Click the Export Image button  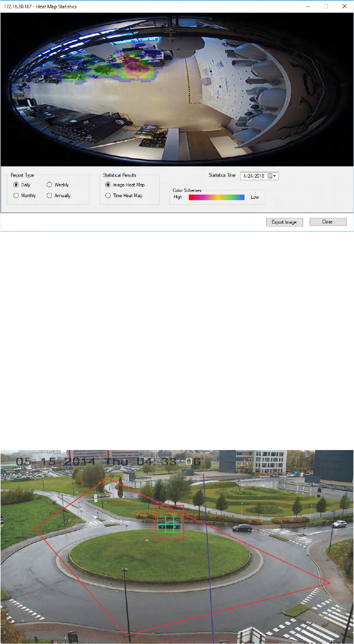(284, 222)
